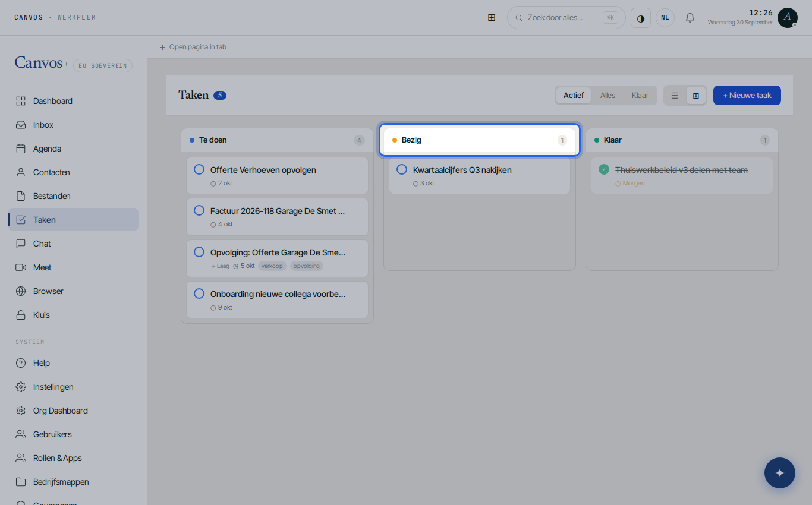The height and width of the screenshot is (505, 812).
Task: Click the Gebruikers people icon
Action: click(x=21, y=434)
